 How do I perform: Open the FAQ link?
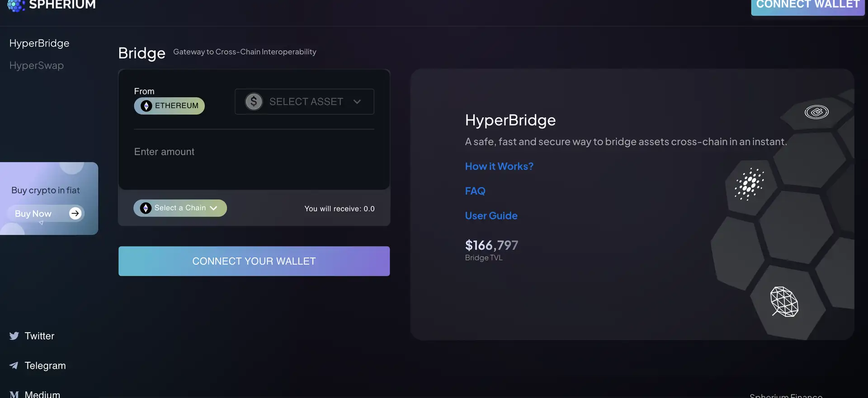(x=475, y=191)
